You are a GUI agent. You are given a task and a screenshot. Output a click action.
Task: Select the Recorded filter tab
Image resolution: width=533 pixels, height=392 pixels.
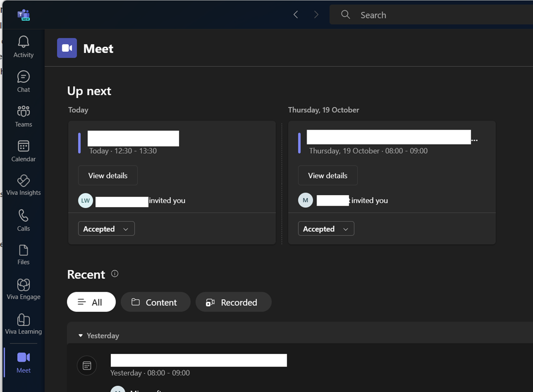pyautogui.click(x=233, y=302)
